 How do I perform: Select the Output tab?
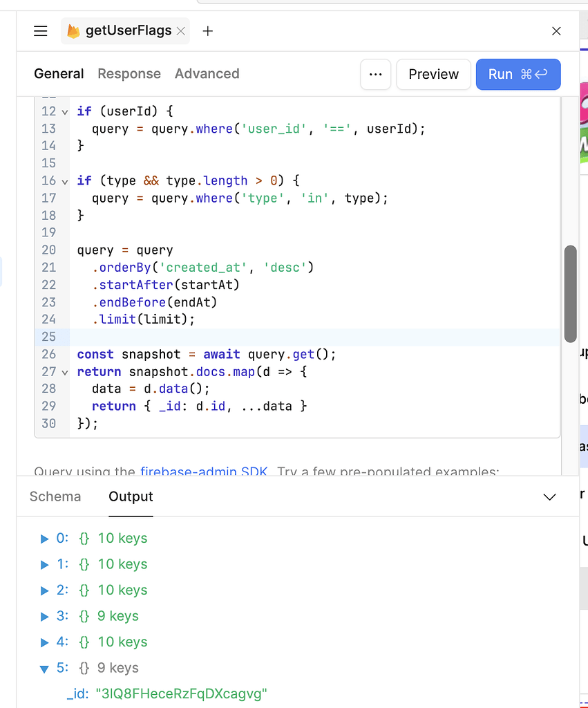131,496
